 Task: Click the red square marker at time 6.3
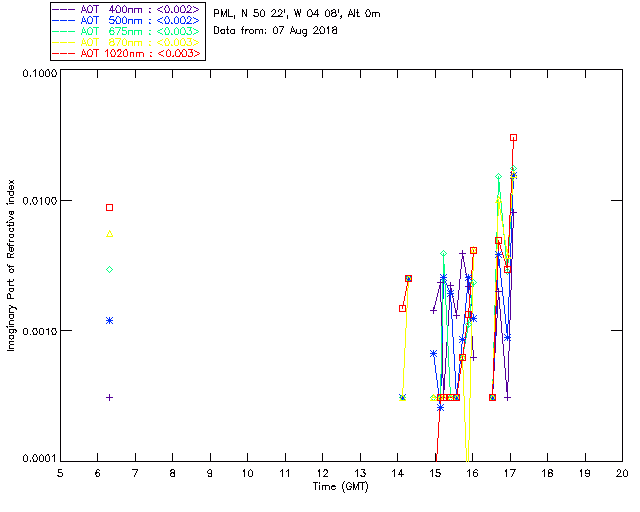(x=110, y=207)
